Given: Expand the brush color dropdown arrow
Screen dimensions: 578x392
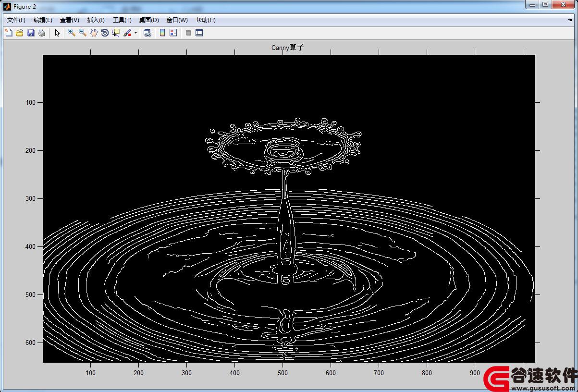Looking at the screenshot, I should pyautogui.click(x=135, y=33).
